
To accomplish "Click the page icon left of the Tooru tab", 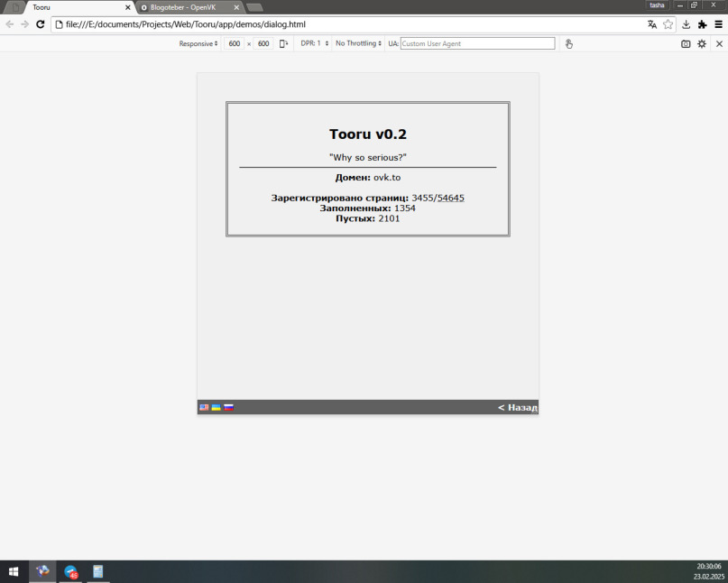I will point(15,7).
